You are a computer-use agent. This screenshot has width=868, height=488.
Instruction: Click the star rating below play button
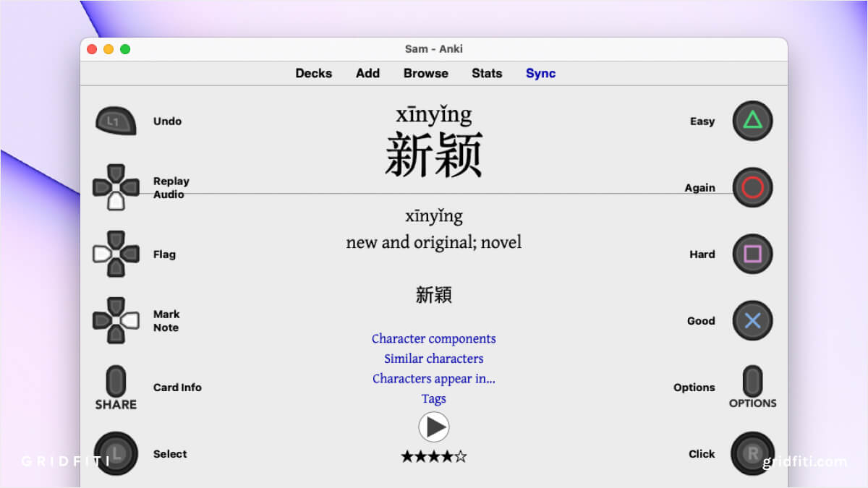[x=434, y=456]
